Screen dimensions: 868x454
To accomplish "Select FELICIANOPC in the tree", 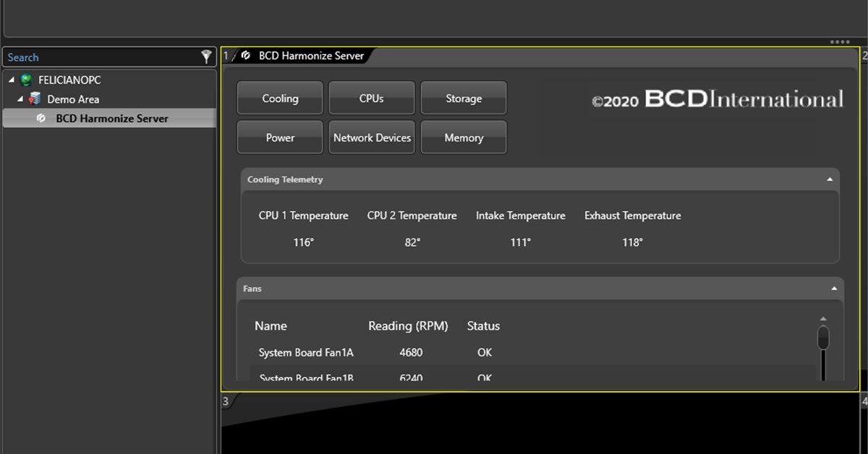I will tap(69, 80).
